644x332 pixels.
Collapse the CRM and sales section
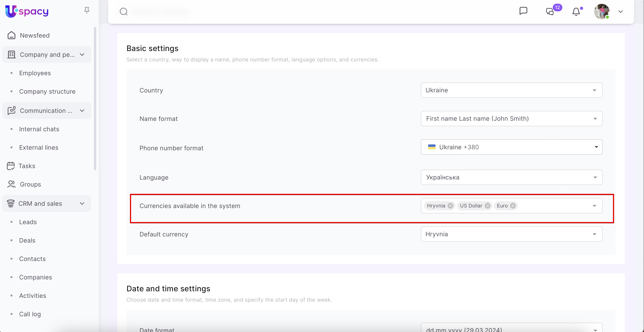(x=82, y=204)
